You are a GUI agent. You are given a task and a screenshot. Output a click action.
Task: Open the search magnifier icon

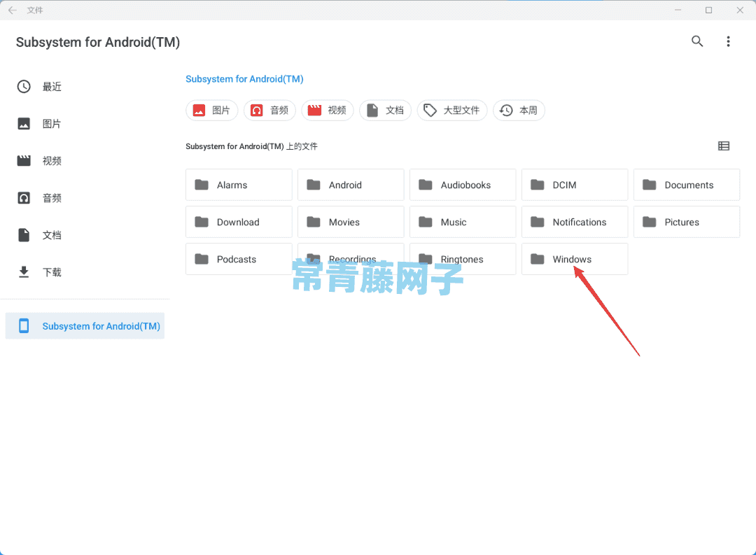tap(697, 41)
